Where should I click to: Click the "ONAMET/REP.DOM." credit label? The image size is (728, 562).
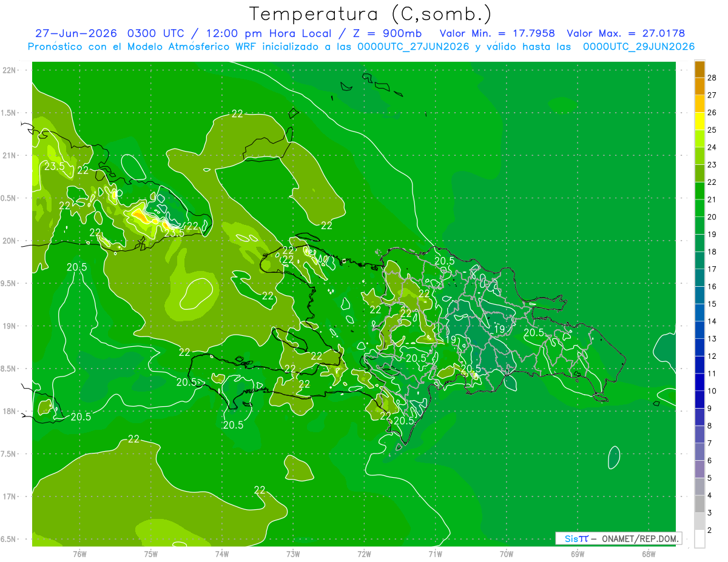tap(641, 538)
